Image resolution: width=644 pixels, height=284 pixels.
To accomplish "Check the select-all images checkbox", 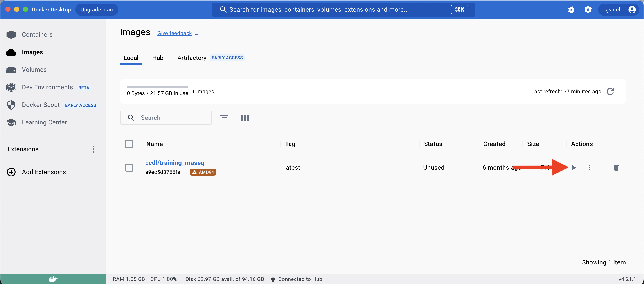I will (x=129, y=144).
